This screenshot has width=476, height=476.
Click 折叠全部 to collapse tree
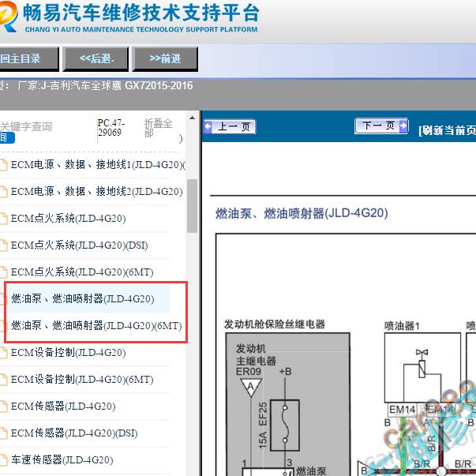(x=158, y=128)
